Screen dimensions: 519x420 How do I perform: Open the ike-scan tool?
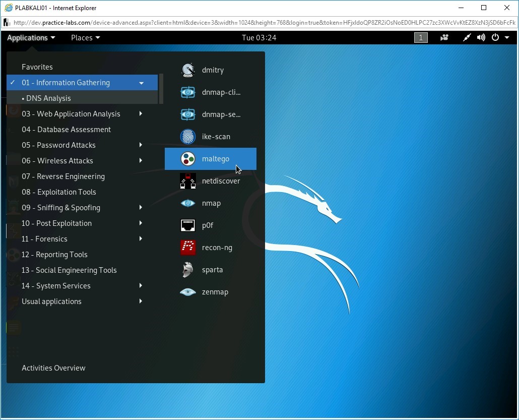point(216,137)
